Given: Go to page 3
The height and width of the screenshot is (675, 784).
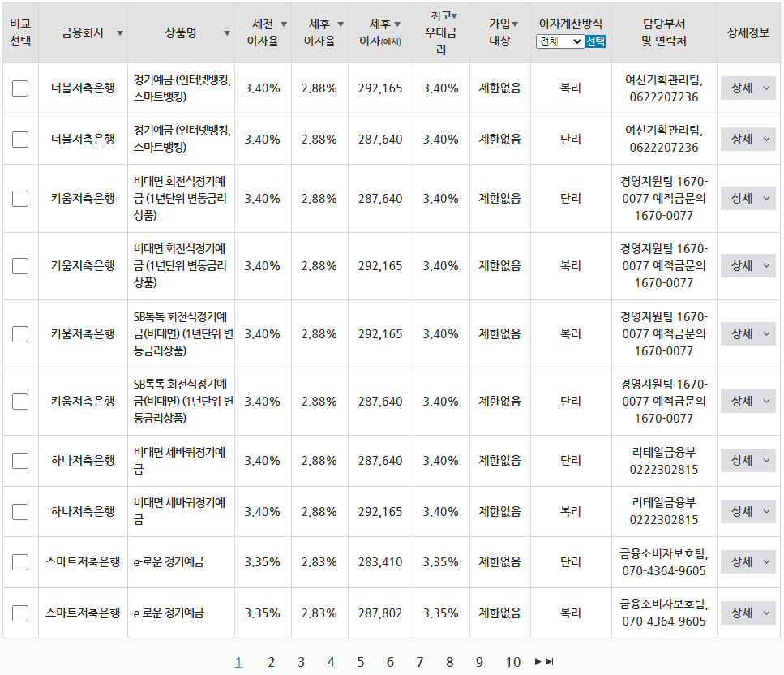Looking at the screenshot, I should [x=301, y=662].
